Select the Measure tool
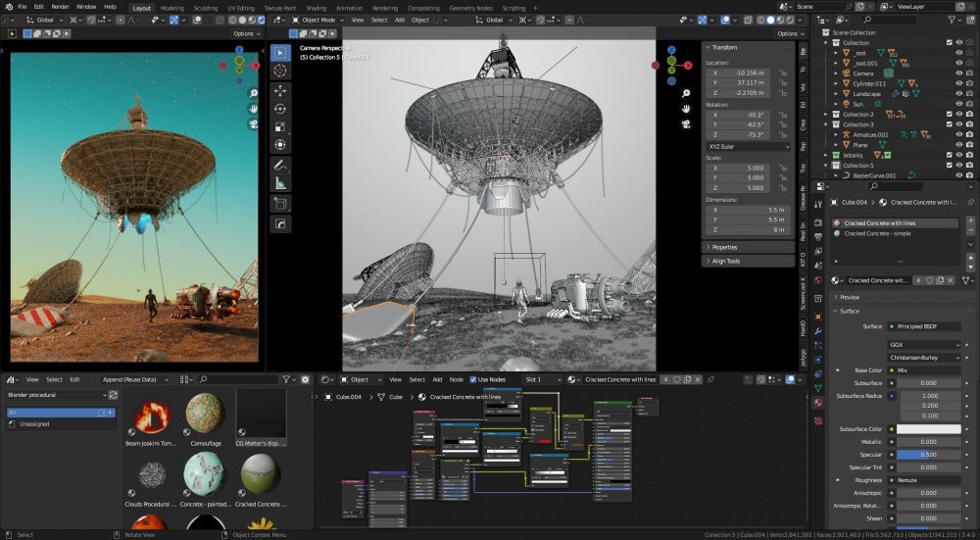Image resolution: width=980 pixels, height=540 pixels. (x=280, y=183)
